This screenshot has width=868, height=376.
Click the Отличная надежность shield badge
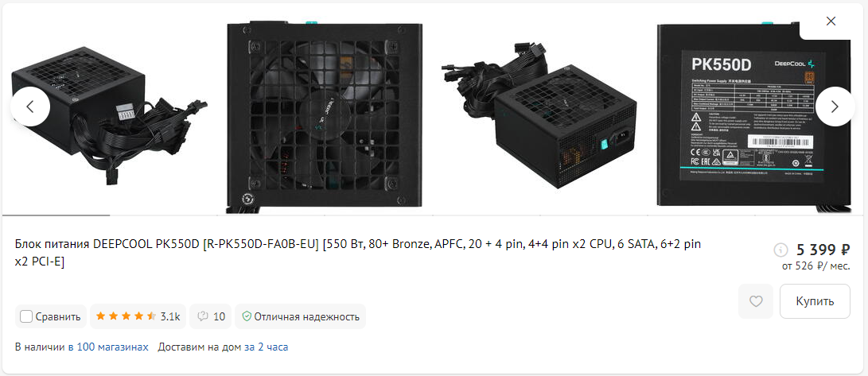[301, 317]
